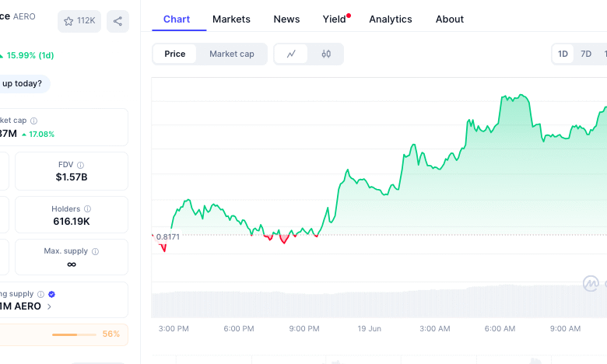Click the price chart peak area
The width and height of the screenshot is (607, 364).
click(515, 98)
